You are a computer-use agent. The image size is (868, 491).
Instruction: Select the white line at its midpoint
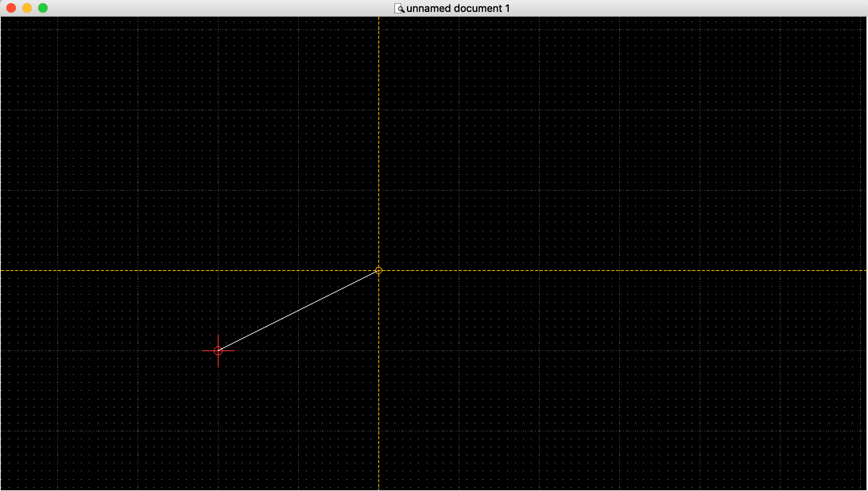coord(298,311)
